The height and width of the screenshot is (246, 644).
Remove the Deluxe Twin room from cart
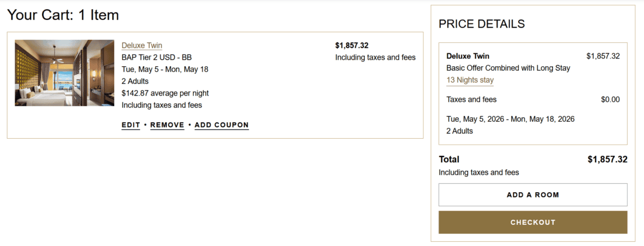point(167,125)
